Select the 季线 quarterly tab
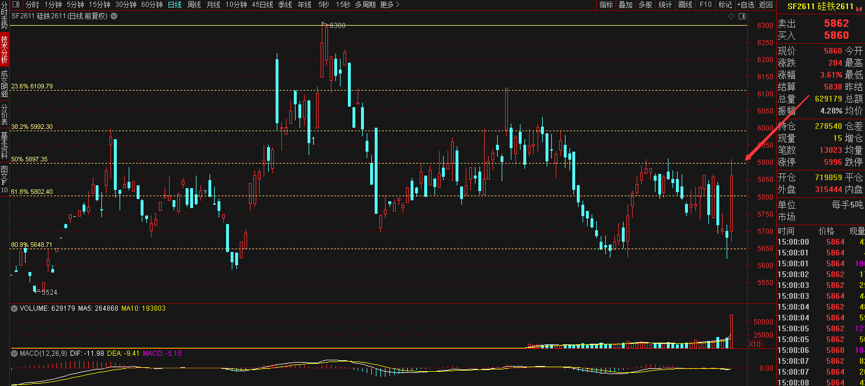865x386 pixels. pyautogui.click(x=285, y=5)
